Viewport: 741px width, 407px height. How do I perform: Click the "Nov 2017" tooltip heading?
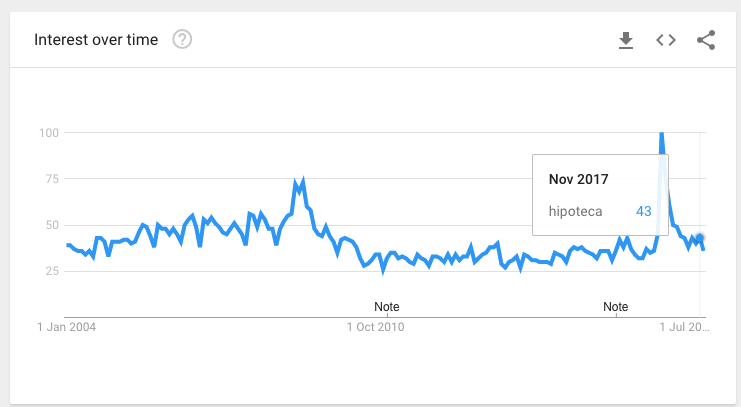click(579, 179)
